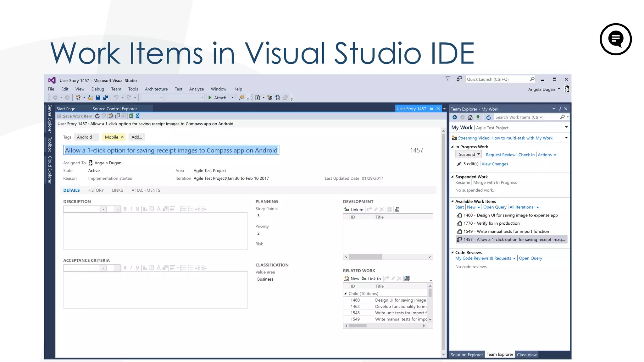Image resolution: width=644 pixels, height=362 pixels.
Task: Click the Connect plug icon in Team Explorer
Action: [x=478, y=117]
